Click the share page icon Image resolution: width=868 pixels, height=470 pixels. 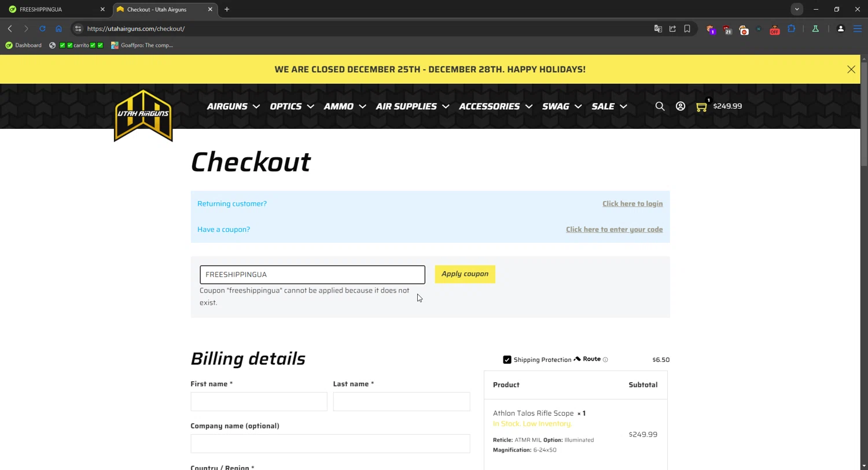pos(672,28)
